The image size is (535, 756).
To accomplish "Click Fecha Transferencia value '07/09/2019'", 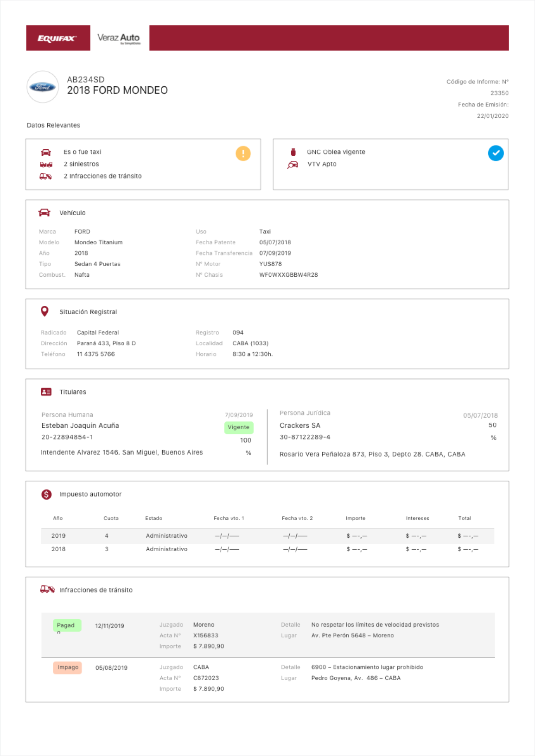I will [275, 254].
